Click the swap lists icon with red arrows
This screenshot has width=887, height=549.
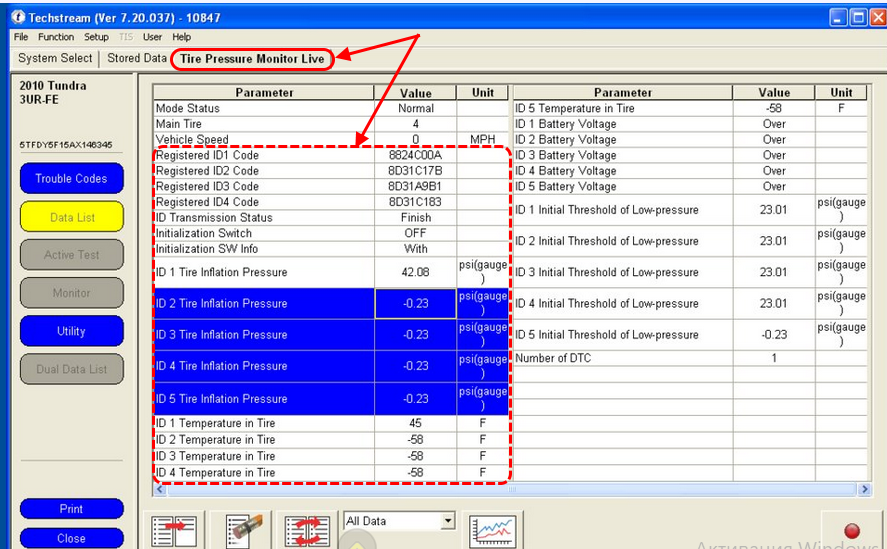[307, 531]
